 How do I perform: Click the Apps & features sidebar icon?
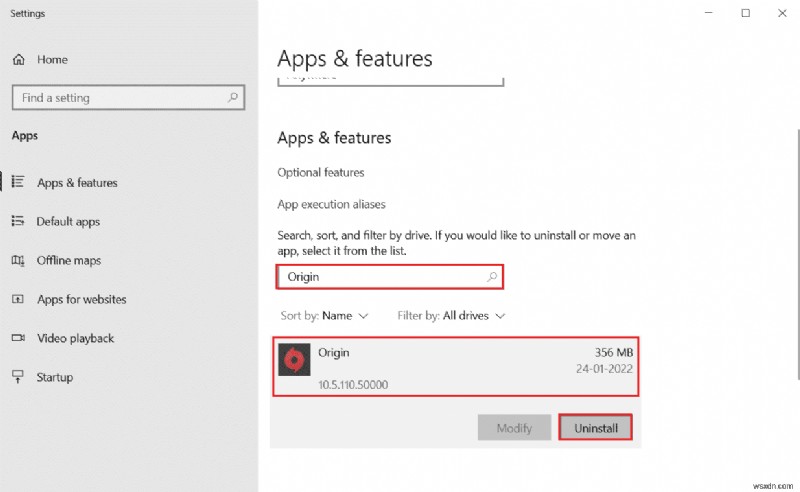(x=19, y=183)
